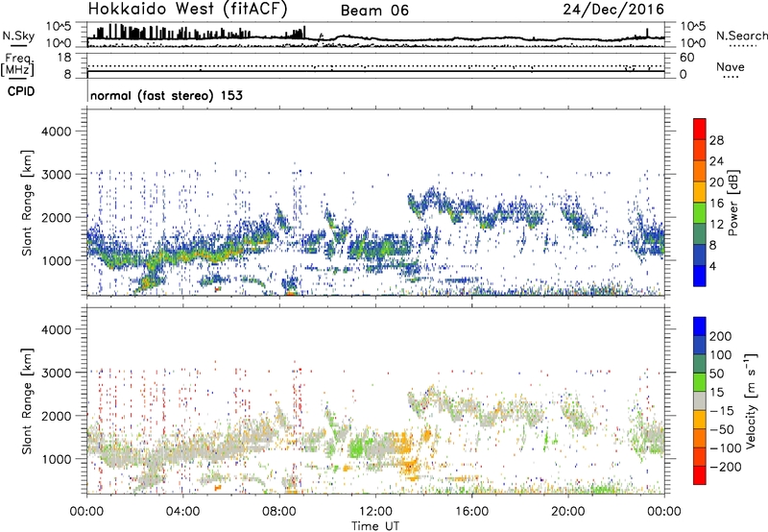Click the orange velocity patch near 13:00 UT

[404, 444]
